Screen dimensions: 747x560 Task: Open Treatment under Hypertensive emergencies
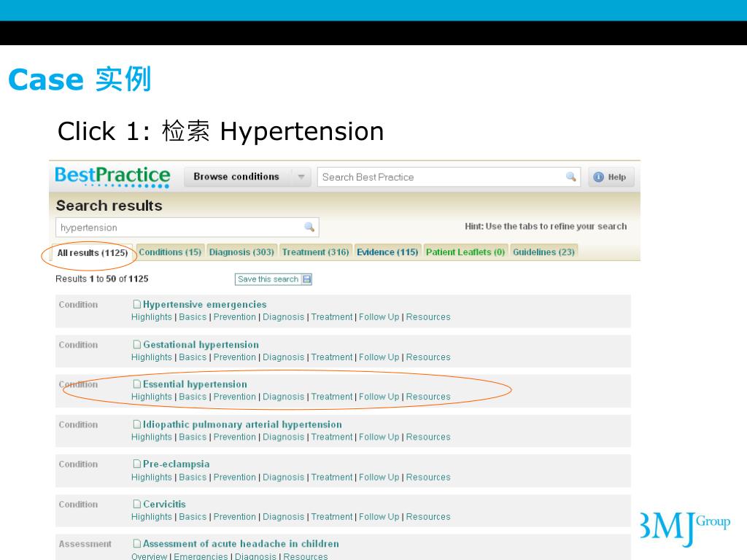coord(332,316)
